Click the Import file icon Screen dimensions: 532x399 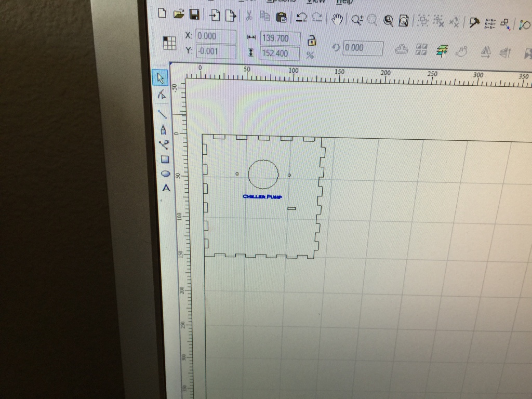tap(215, 15)
